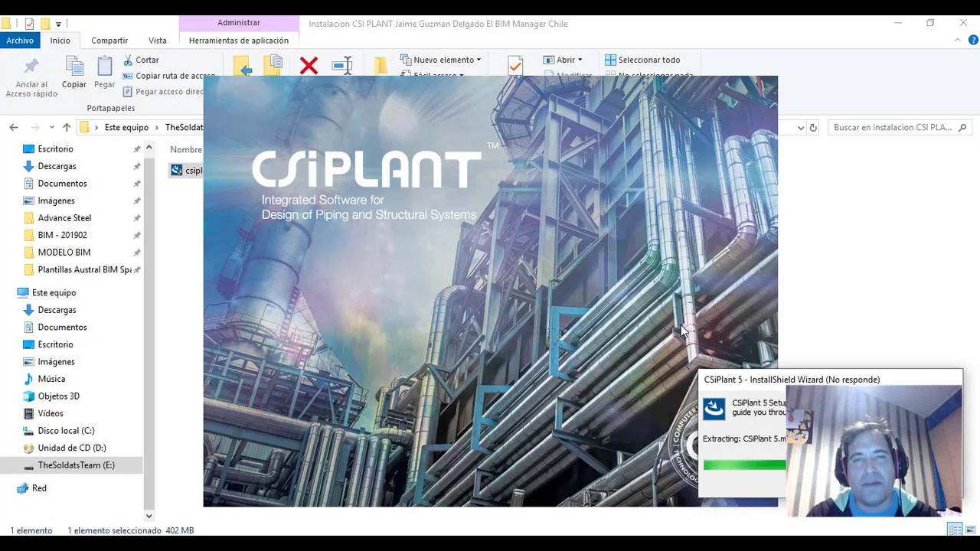This screenshot has width=980, height=551.
Task: Collapse the ribbon using the chevron
Action: pos(958,41)
